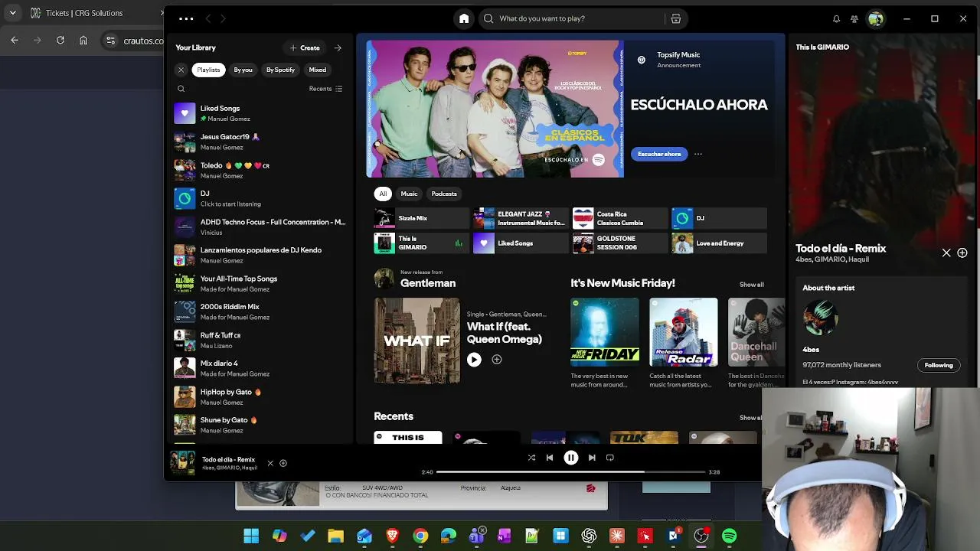Click Following button for 4bes
Viewport: 980px width, 551px height.
(x=939, y=365)
